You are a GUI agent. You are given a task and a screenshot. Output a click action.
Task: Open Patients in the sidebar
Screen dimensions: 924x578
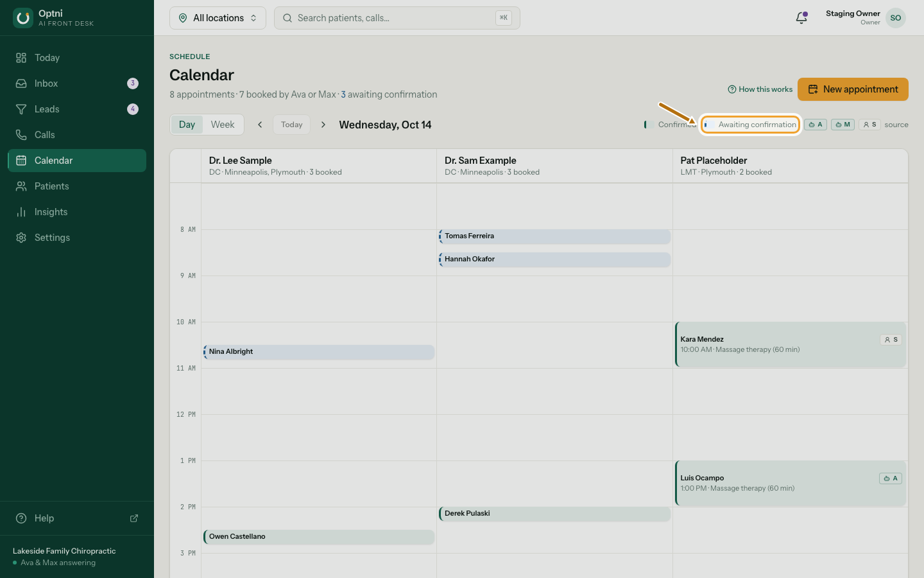[x=77, y=186]
